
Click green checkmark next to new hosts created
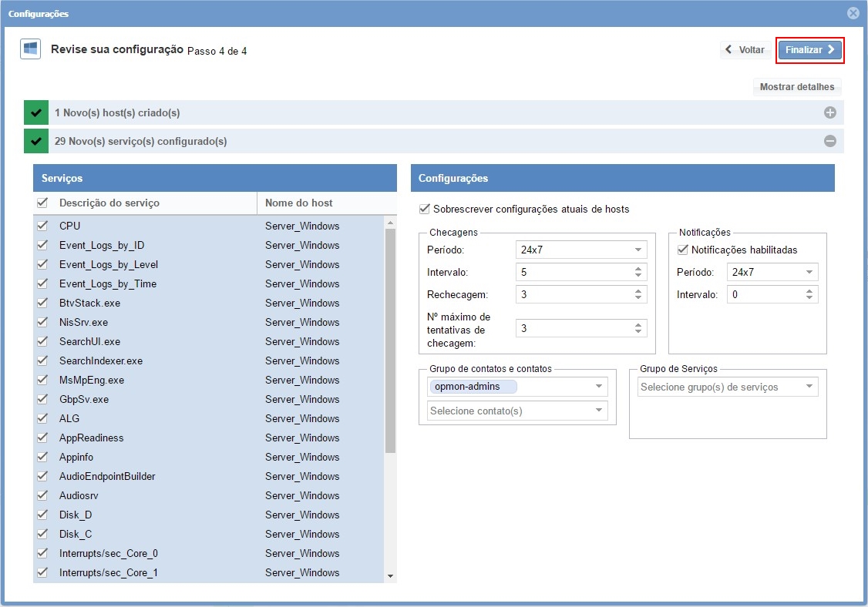[x=36, y=112]
